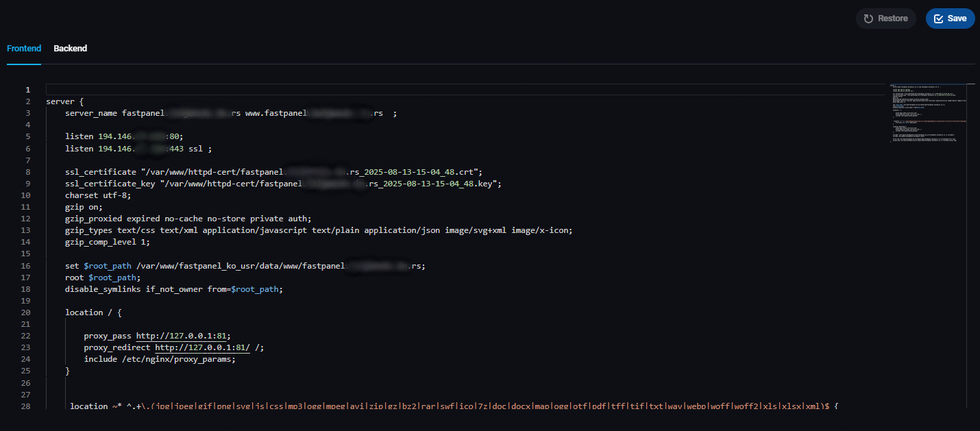This screenshot has width=980, height=431.
Task: Click the 'gzip on;' directive
Action: [84, 207]
